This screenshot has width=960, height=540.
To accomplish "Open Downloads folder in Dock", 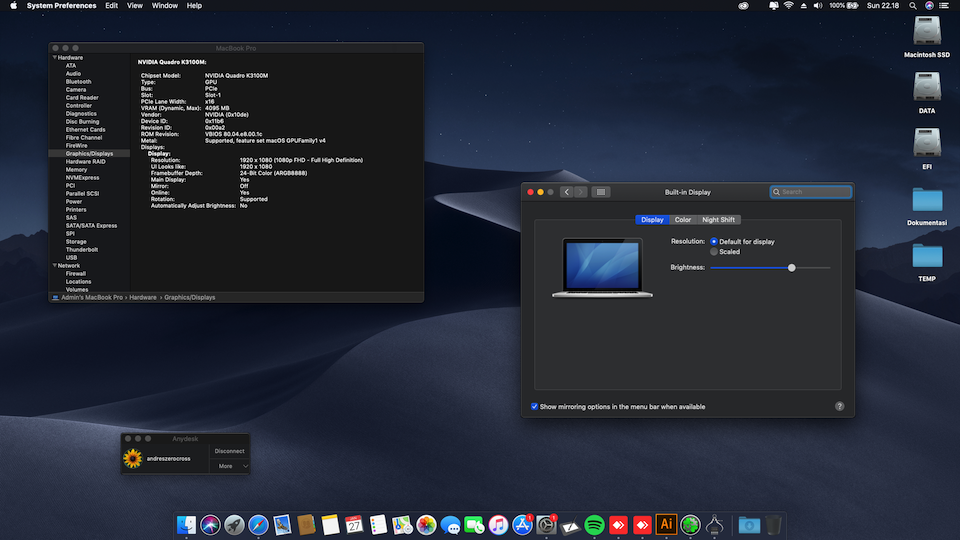I will [749, 525].
